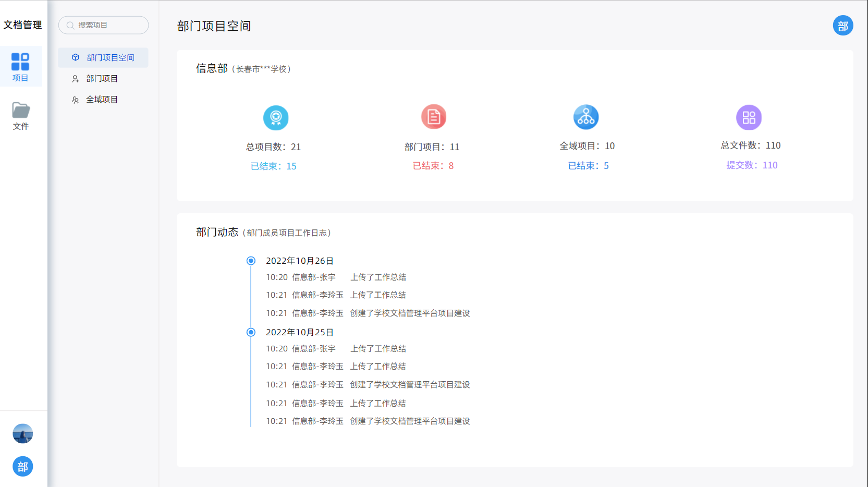Screen dimensions: 868x487
Task: Click the magnifier icon in search box
Action: click(70, 26)
